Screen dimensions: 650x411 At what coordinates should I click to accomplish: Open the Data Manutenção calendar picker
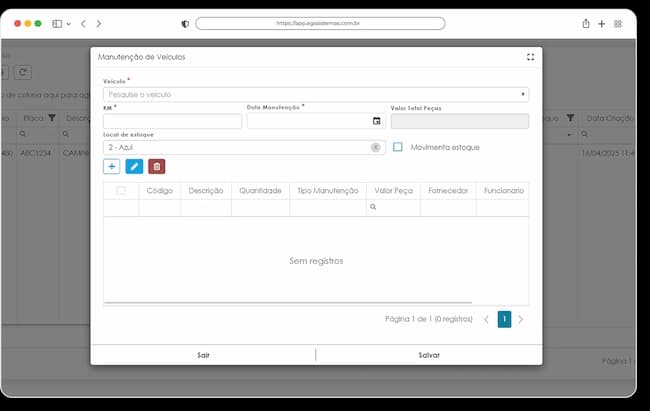tap(376, 121)
